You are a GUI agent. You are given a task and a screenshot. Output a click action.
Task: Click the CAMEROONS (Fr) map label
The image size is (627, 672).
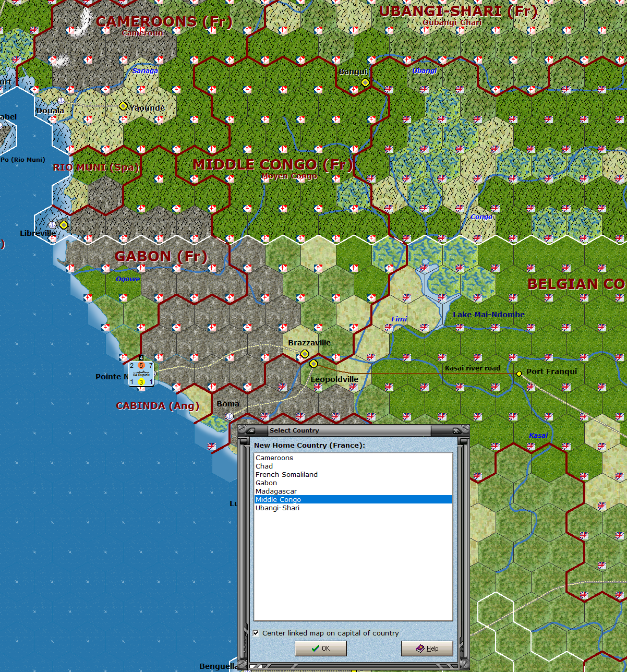click(x=164, y=21)
